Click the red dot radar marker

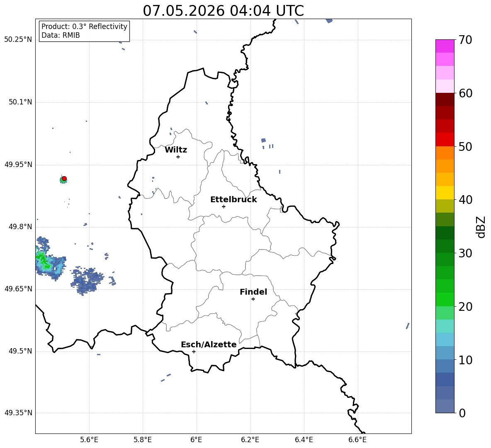(64, 179)
